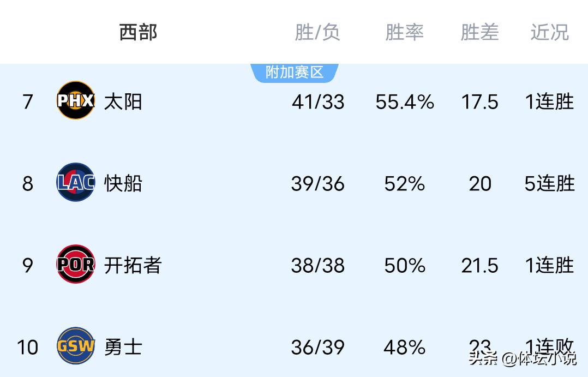The height and width of the screenshot is (377, 588).
Task: Sort by the 近况 column header
Action: tap(549, 32)
